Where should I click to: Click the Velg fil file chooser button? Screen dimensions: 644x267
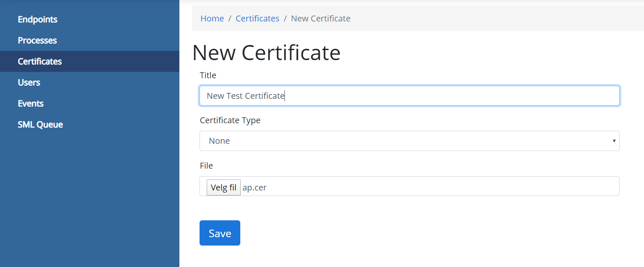pos(223,188)
